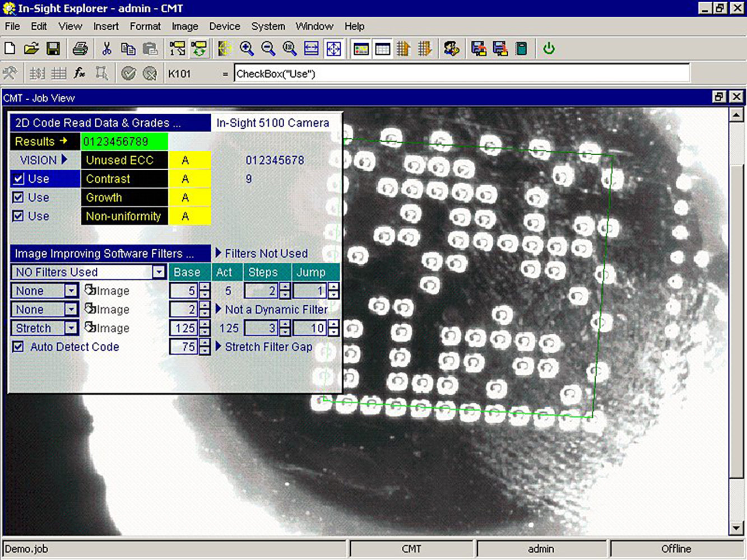This screenshot has height=560, width=747.
Task: Click the Open folder toolbar icon
Action: pos(31,49)
